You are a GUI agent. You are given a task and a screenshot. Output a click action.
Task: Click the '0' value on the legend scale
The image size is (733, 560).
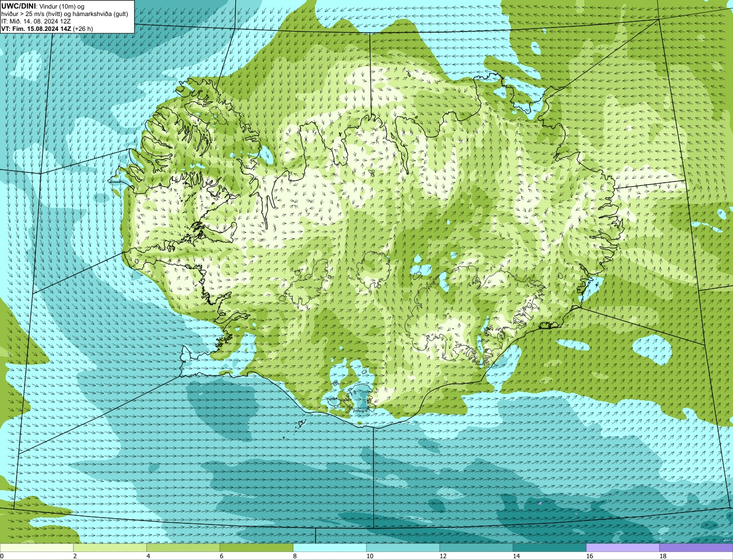2,556
